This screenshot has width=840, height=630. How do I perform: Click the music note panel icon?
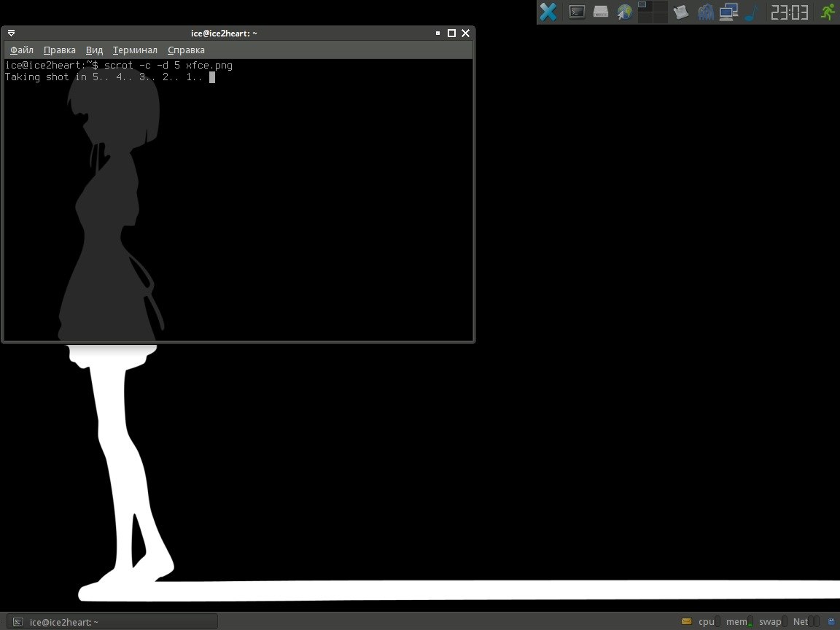click(x=752, y=12)
